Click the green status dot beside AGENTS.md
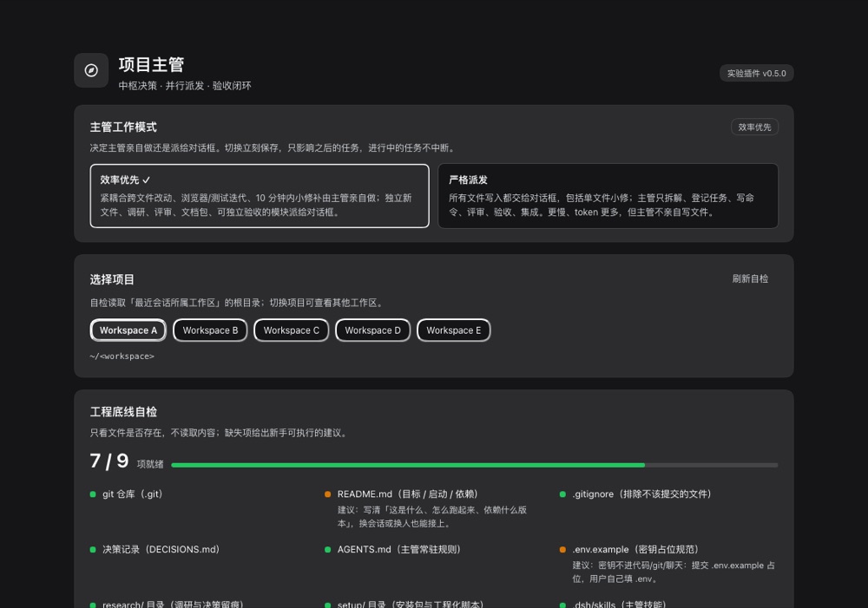Screen dimensions: 868x608 pyautogui.click(x=328, y=550)
